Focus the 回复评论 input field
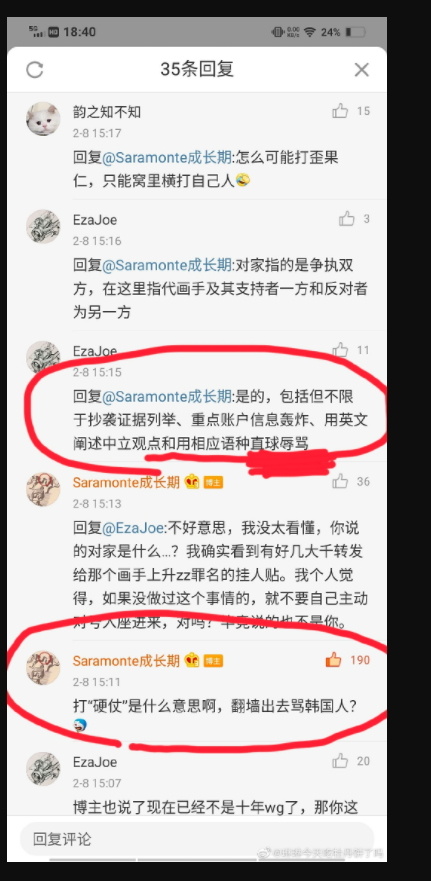The width and height of the screenshot is (431, 881). pos(197,839)
